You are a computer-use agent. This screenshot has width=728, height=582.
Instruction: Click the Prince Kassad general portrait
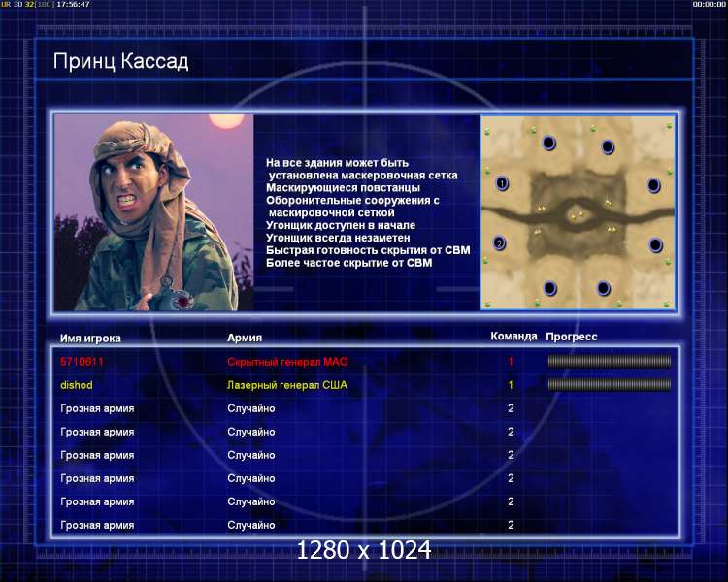pos(153,212)
